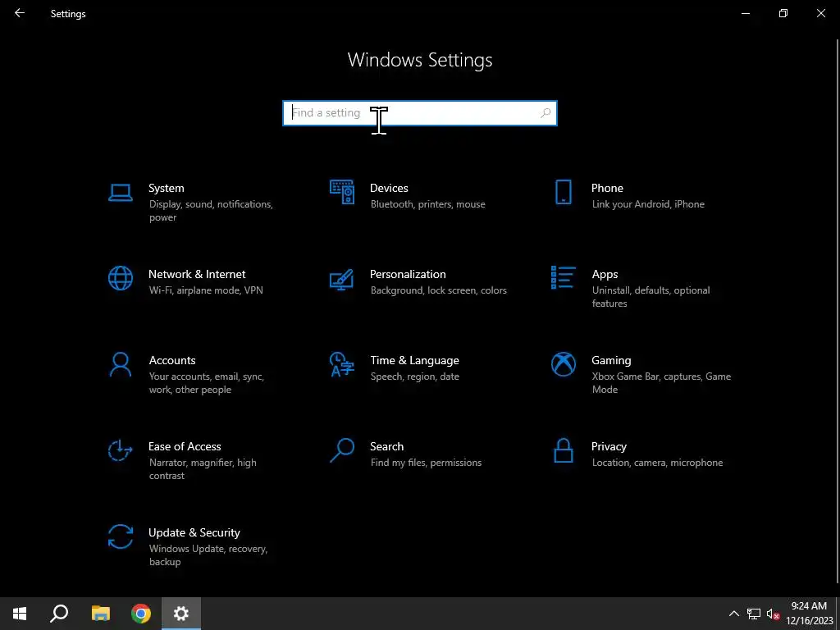The width and height of the screenshot is (840, 630).
Task: Click 'Background, lock screen, colors' text
Action: (438, 291)
